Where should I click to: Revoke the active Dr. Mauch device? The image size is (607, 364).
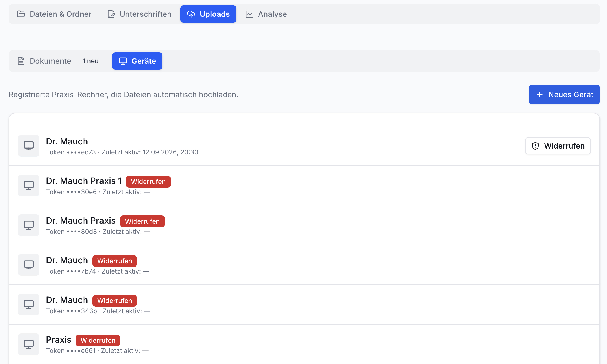(558, 146)
